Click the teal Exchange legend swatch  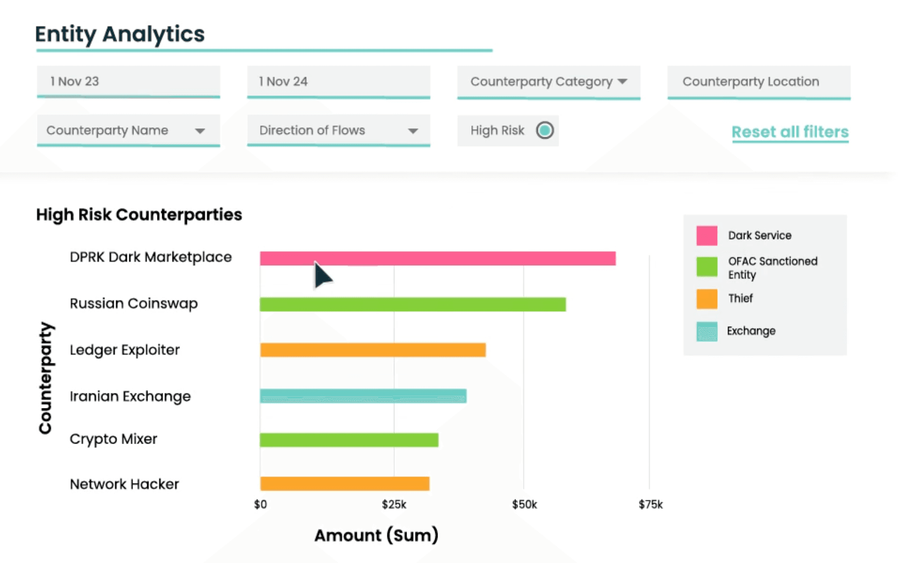point(706,331)
